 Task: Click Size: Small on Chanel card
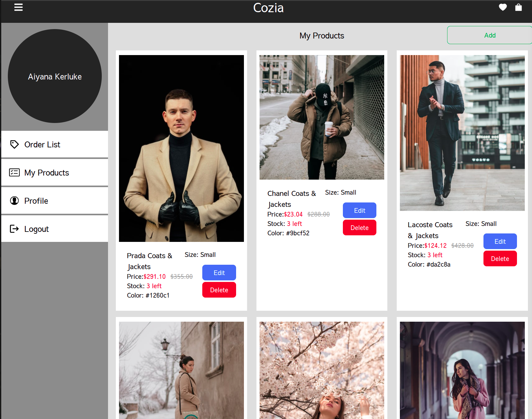tap(340, 192)
